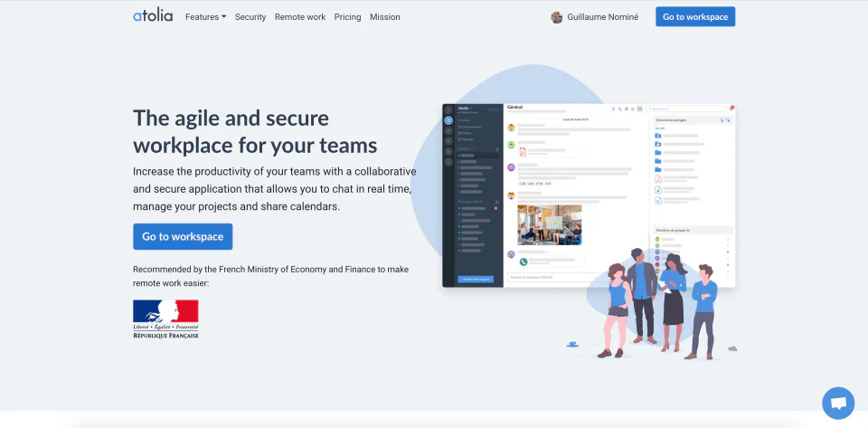This screenshot has height=428, width=868.
Task: Open the Mission page
Action: pos(385,17)
